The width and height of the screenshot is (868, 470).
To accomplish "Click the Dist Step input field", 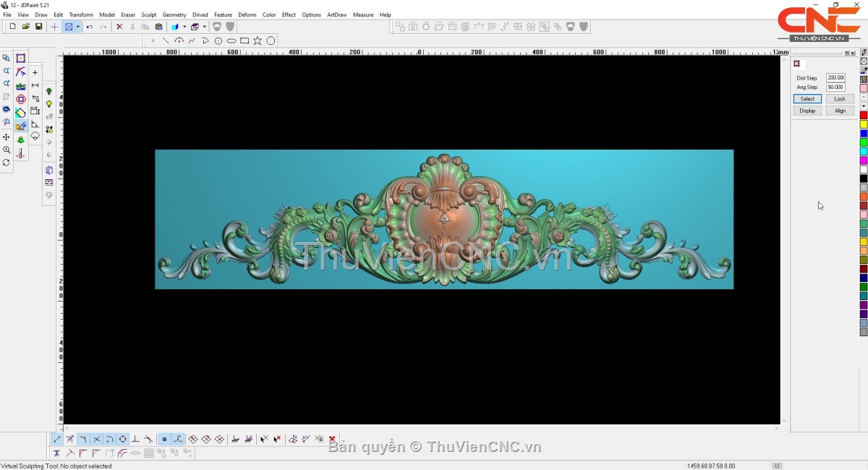I will point(835,77).
